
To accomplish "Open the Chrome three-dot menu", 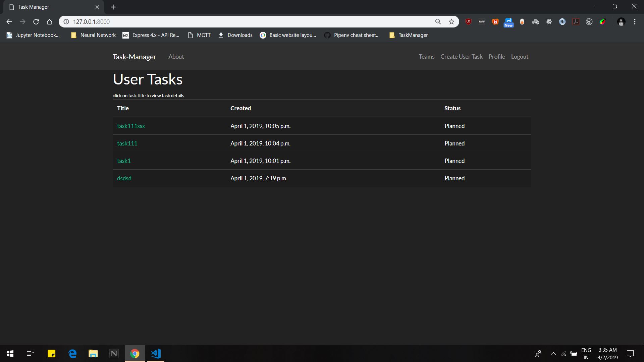I will (x=635, y=21).
